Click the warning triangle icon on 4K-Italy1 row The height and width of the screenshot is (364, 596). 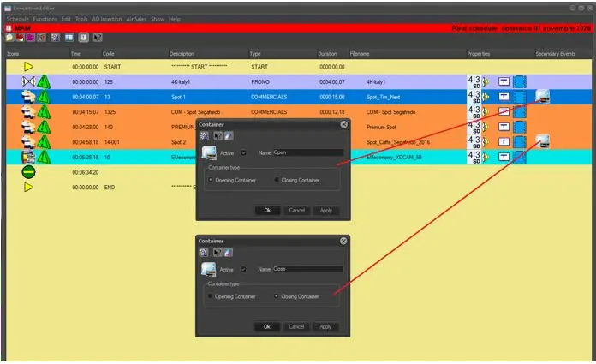tap(44, 81)
